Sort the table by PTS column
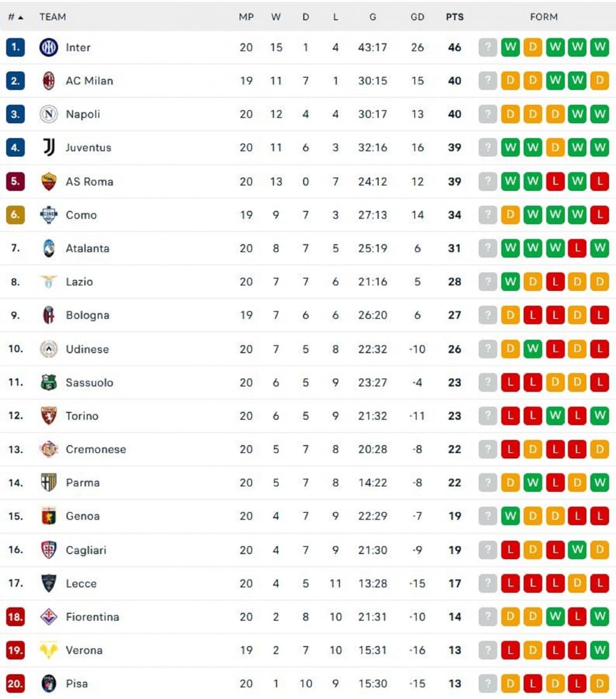The height and width of the screenshot is (699, 616). click(x=455, y=17)
